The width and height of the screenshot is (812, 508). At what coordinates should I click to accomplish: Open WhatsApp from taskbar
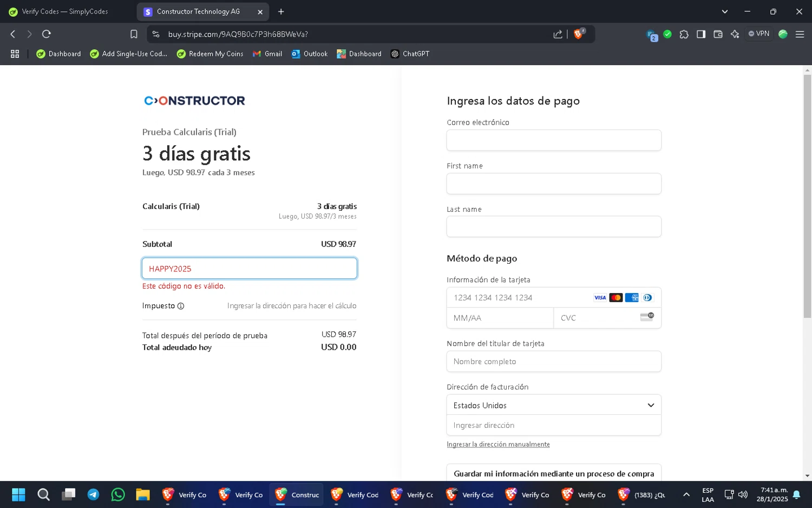(x=118, y=494)
